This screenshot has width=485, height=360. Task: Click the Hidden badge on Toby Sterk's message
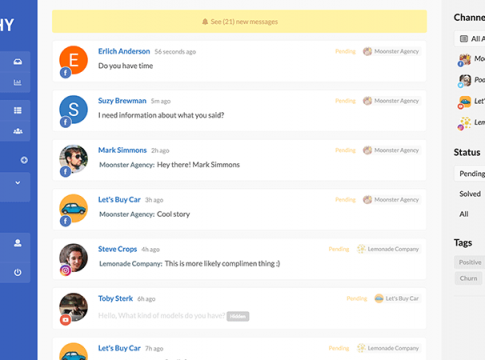click(238, 316)
